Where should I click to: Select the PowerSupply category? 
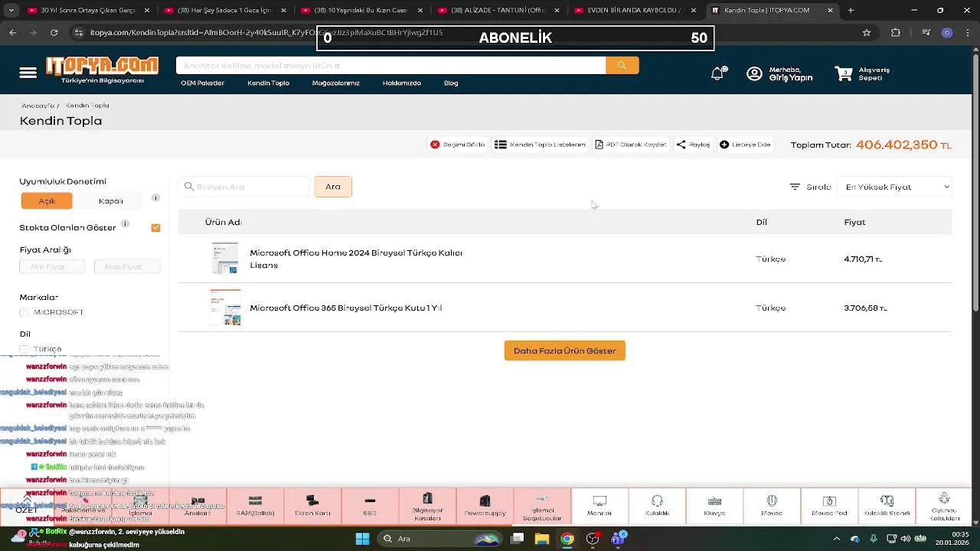point(485,507)
